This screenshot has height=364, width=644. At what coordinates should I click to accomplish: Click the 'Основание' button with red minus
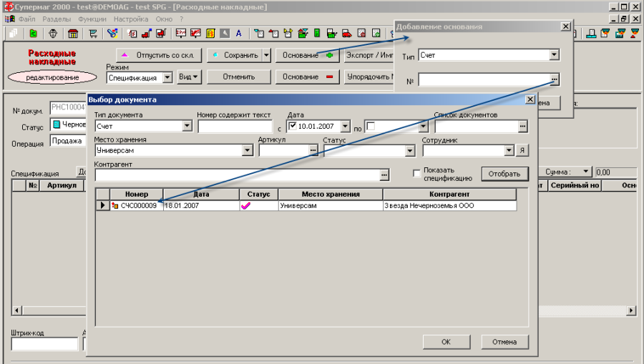click(307, 77)
